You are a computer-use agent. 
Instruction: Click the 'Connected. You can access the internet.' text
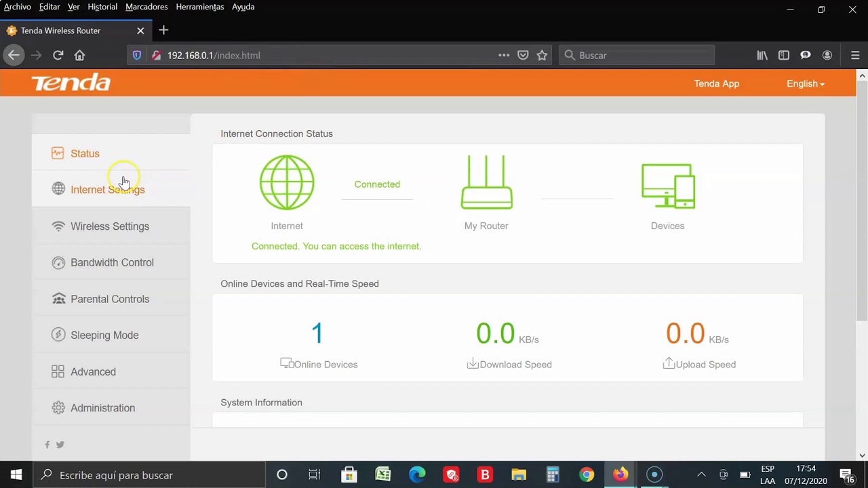(x=336, y=246)
